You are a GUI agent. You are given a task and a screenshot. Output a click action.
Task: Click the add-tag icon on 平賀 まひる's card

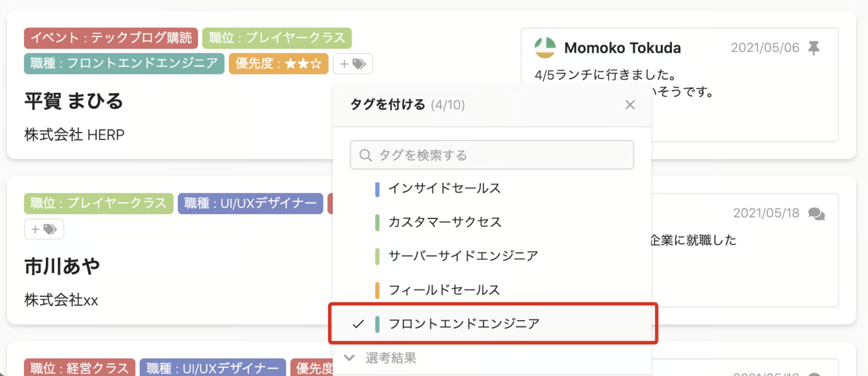tap(353, 63)
